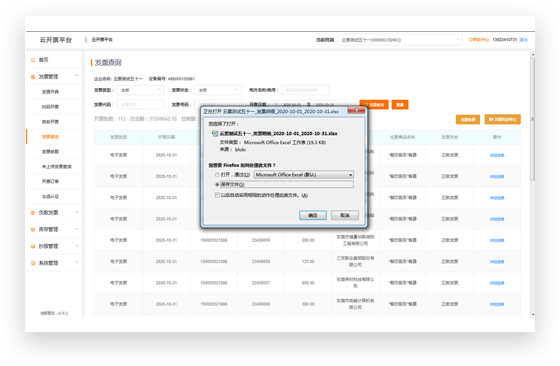This screenshot has height=366, width=560.
Task: Expand the 库存管理 menu chevron
Action: coord(76,229)
